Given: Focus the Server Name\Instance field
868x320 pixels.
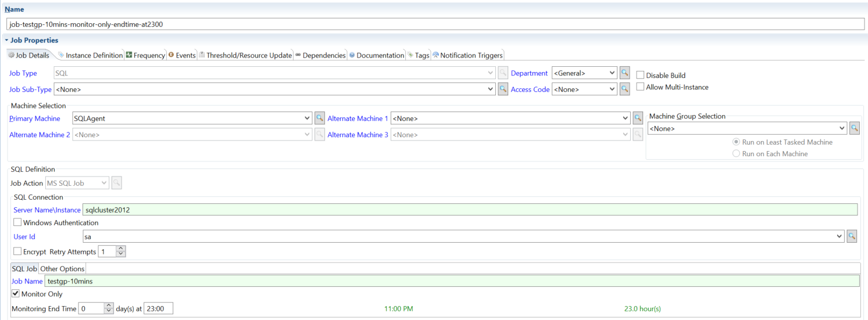Looking at the screenshot, I should click(x=470, y=210).
